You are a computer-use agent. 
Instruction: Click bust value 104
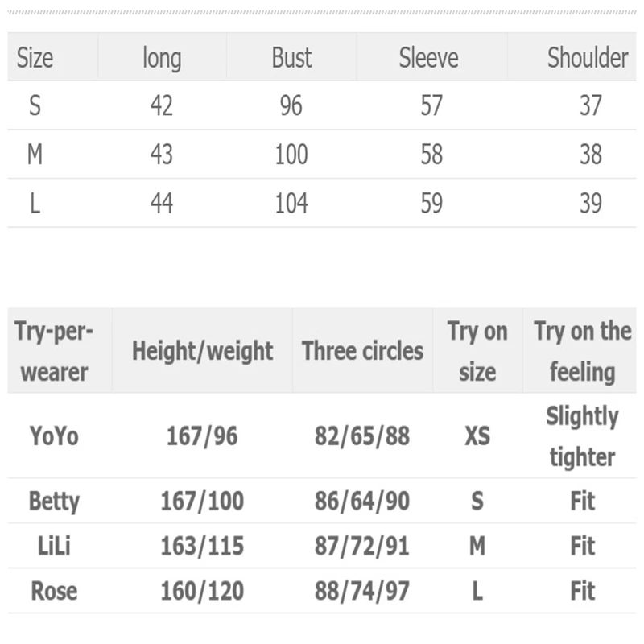click(291, 203)
